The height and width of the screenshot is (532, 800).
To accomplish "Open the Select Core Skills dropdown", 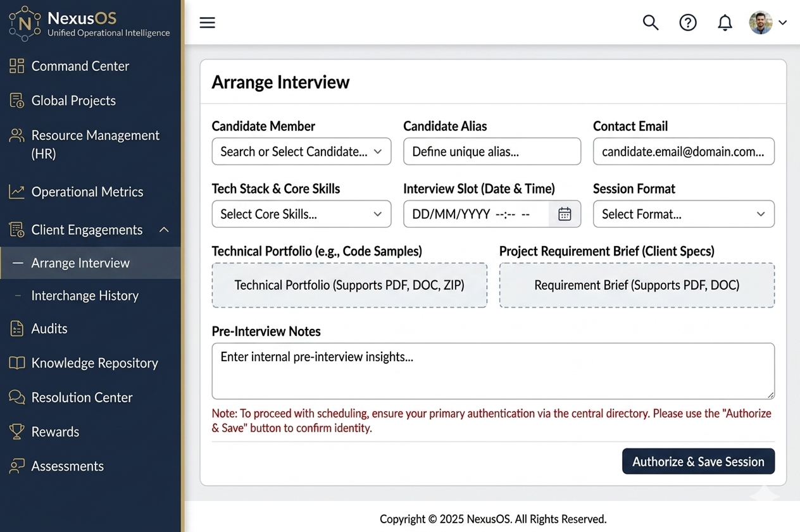I will coord(301,214).
